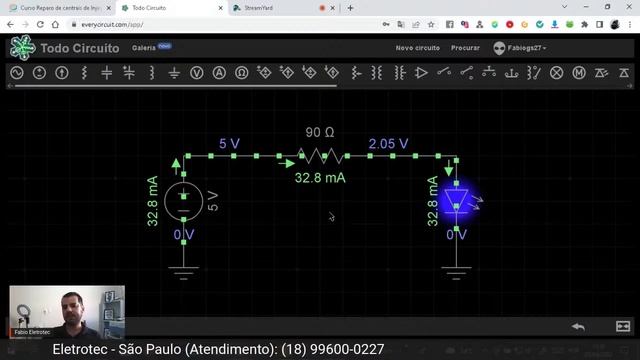Open Procurar search
The image size is (640, 360).
pos(465,48)
